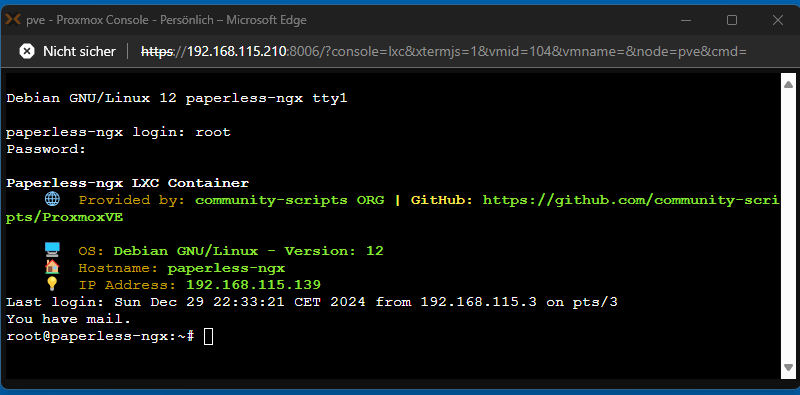
Task: Click the terminal scrollbar up arrow
Action: 788,84
